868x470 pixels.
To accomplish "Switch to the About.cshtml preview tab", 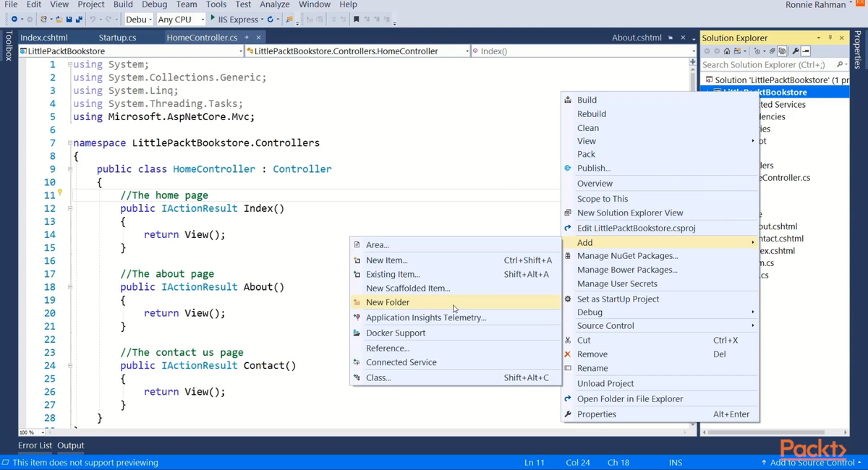I will [x=635, y=38].
